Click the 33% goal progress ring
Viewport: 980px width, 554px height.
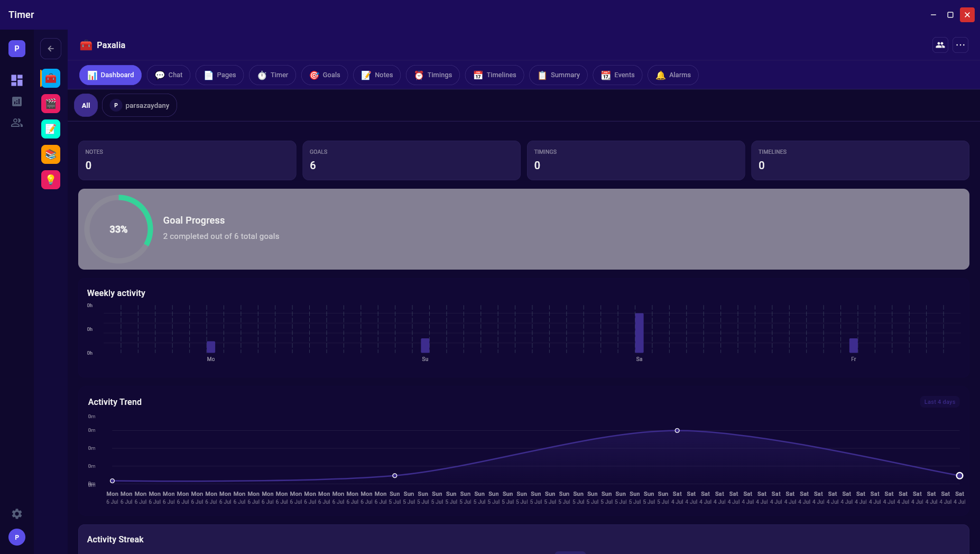point(118,229)
